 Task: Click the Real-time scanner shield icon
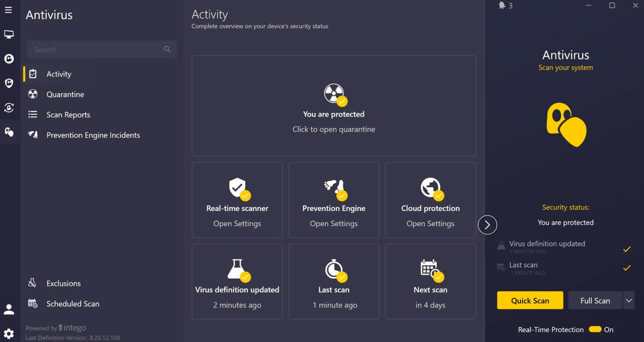click(237, 187)
